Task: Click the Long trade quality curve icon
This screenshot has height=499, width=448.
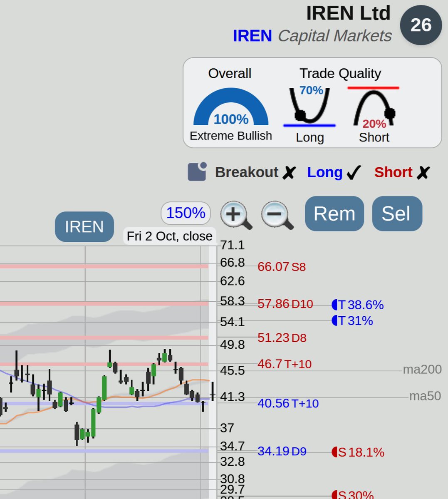Action: 309,107
